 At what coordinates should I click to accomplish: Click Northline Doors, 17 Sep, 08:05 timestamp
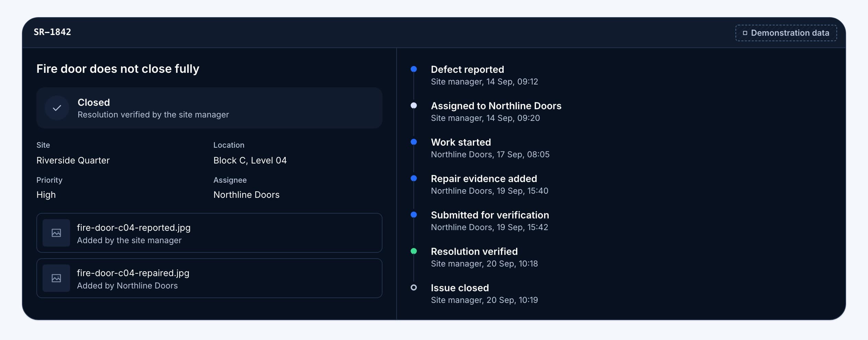[x=490, y=155]
